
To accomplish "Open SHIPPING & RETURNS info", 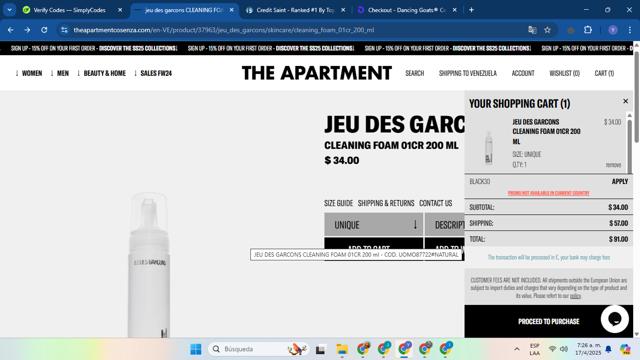I will [x=386, y=203].
